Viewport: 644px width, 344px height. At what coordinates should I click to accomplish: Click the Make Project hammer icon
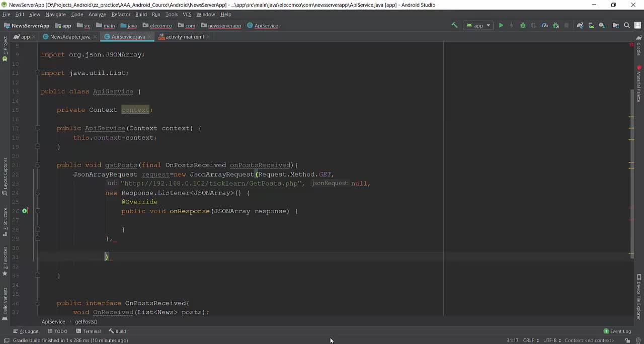pos(454,26)
